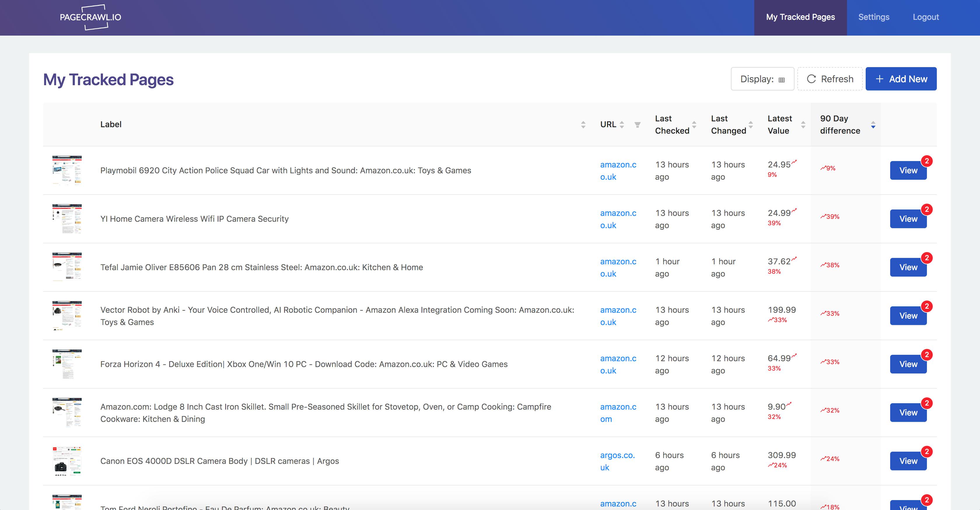Viewport: 980px width, 510px height.
Task: Open thumbnail for Tefal Jamie Oliver Pan
Action: point(67,267)
